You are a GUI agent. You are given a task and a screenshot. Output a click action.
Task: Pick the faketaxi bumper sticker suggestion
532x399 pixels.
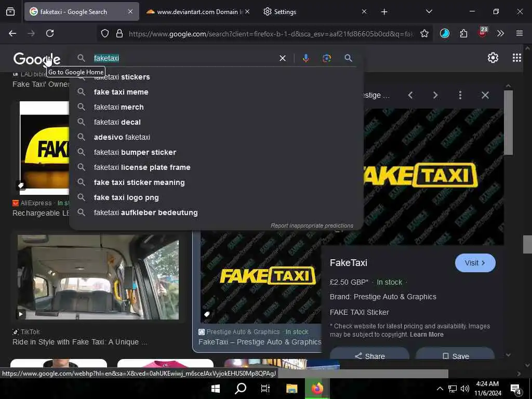coord(216,152)
